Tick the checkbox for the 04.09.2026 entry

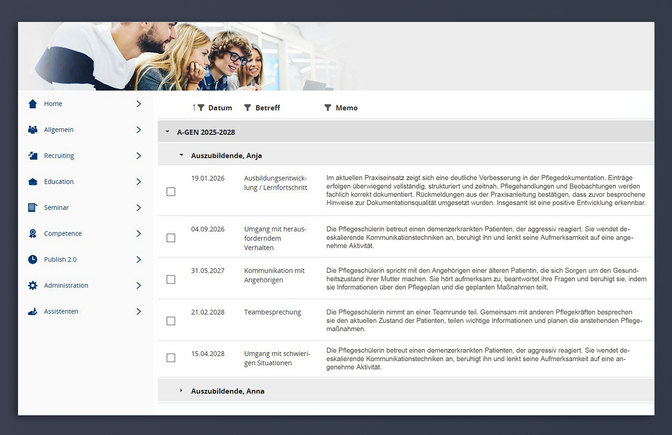pyautogui.click(x=171, y=241)
